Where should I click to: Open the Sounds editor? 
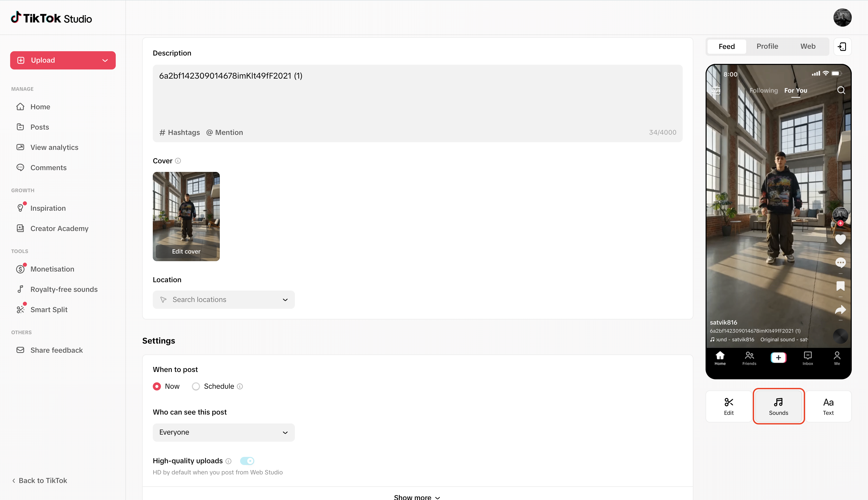(x=778, y=406)
